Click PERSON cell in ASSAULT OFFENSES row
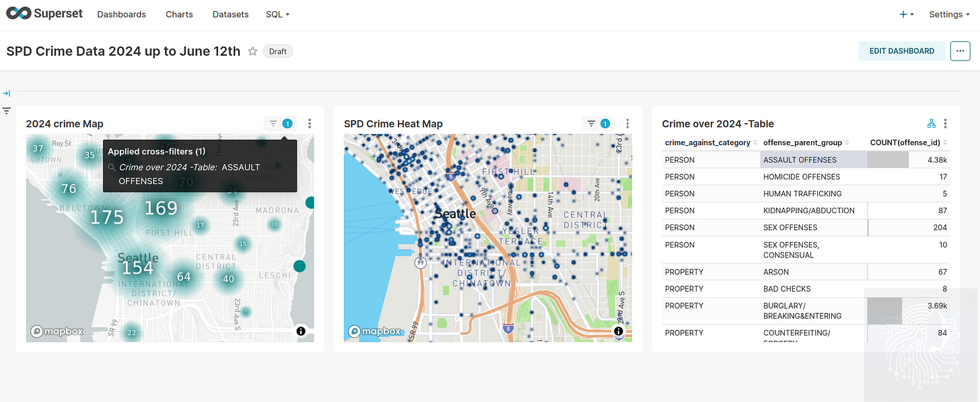The height and width of the screenshot is (402, 980). (x=711, y=160)
